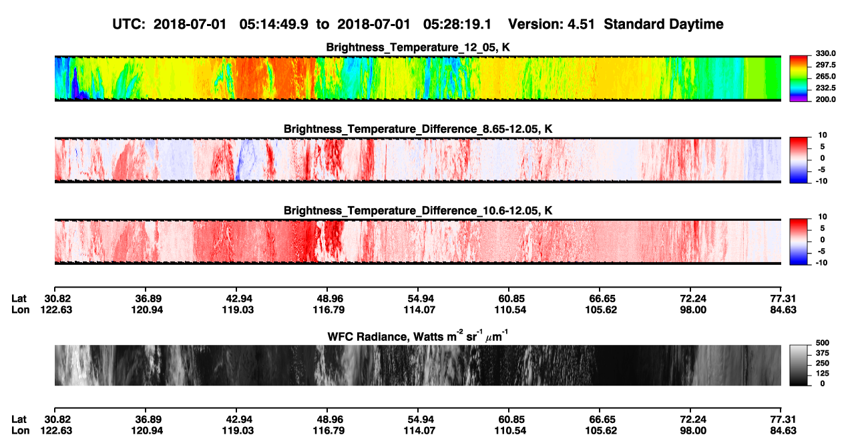The image size is (868, 445).
Task: Click the Brightness_Temperature_Difference_10.6-12.05 title
Action: click(418, 210)
